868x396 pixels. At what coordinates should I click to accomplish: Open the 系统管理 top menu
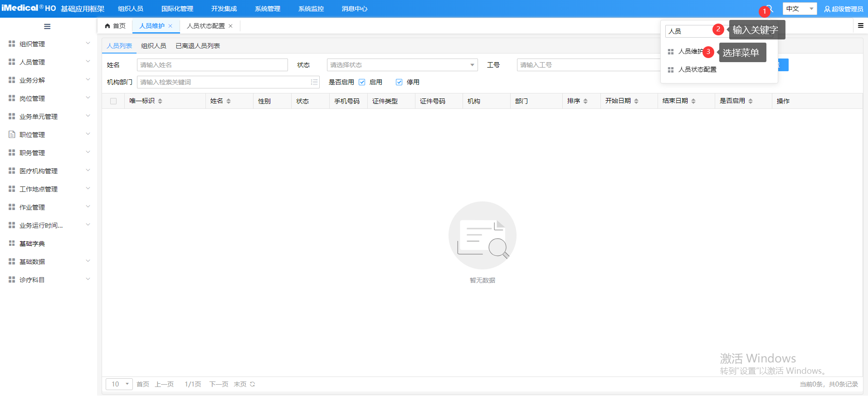[x=268, y=9]
